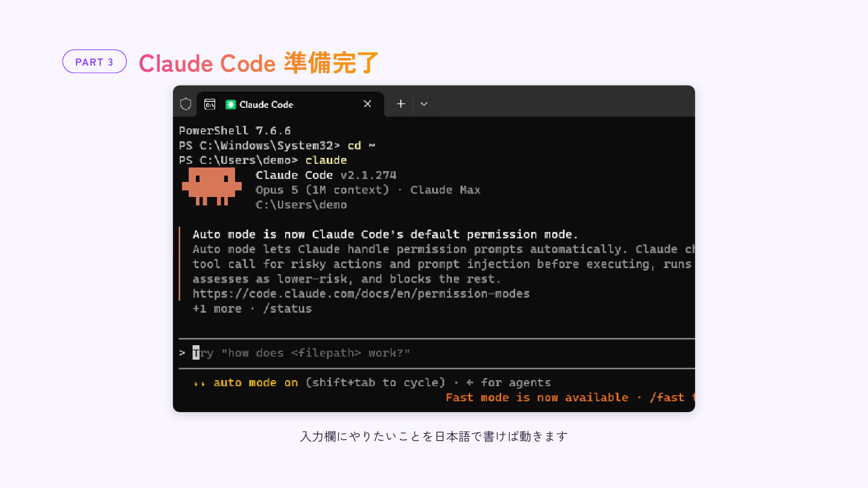Open the permission-modes docs URL

click(x=361, y=294)
